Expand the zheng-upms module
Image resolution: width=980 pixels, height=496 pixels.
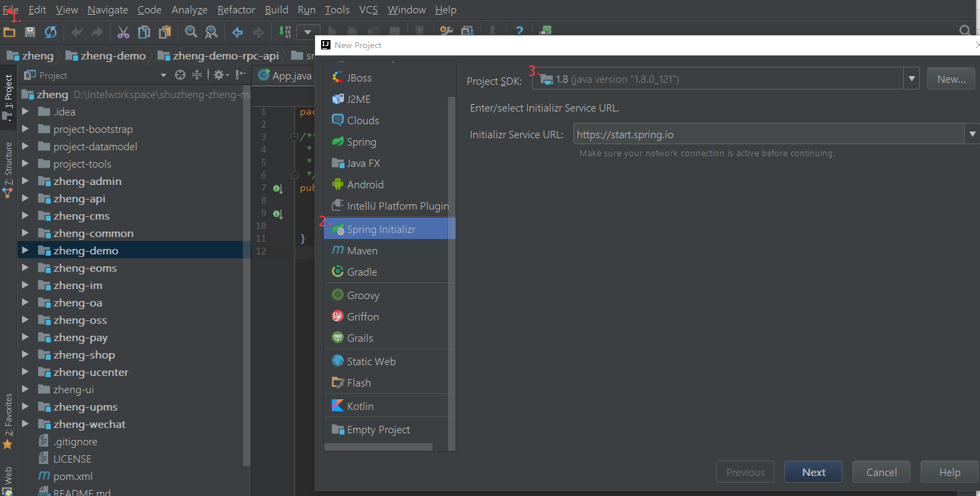(25, 407)
